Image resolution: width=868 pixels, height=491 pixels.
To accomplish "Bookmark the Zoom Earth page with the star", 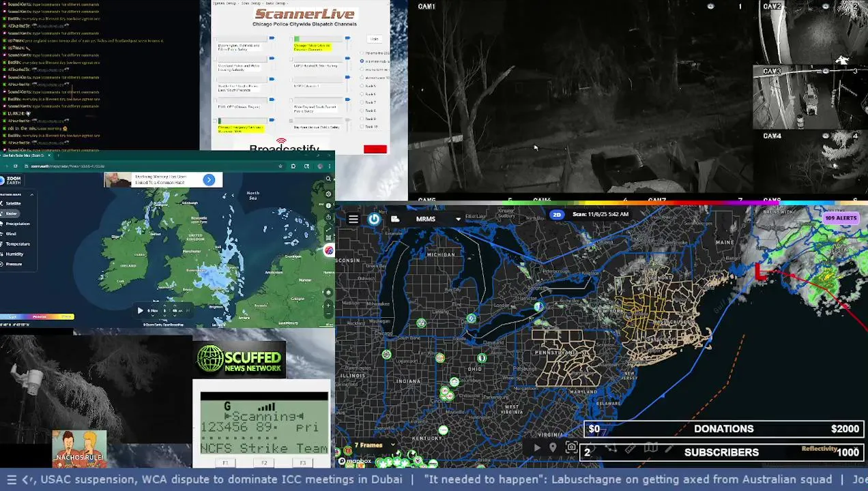I will pos(280,166).
